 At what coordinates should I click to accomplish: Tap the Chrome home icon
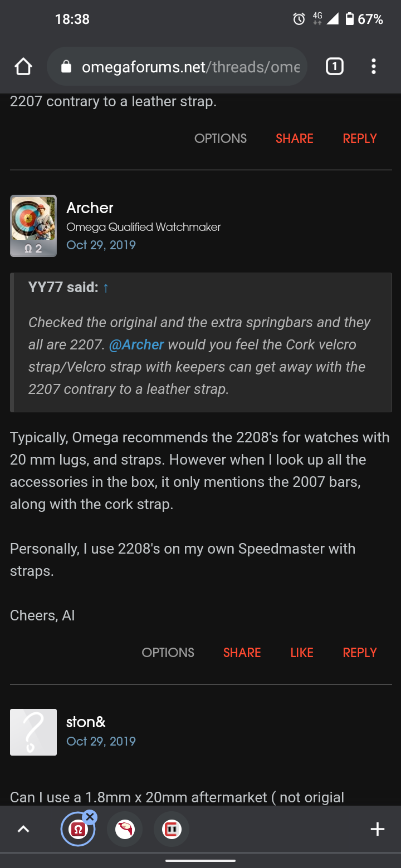pos(23,67)
